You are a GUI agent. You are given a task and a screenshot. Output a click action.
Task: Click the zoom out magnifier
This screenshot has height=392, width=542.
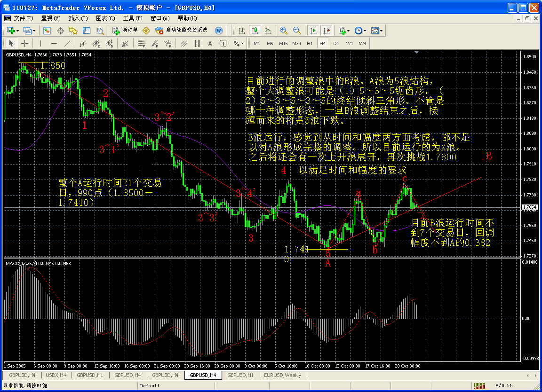click(x=296, y=31)
